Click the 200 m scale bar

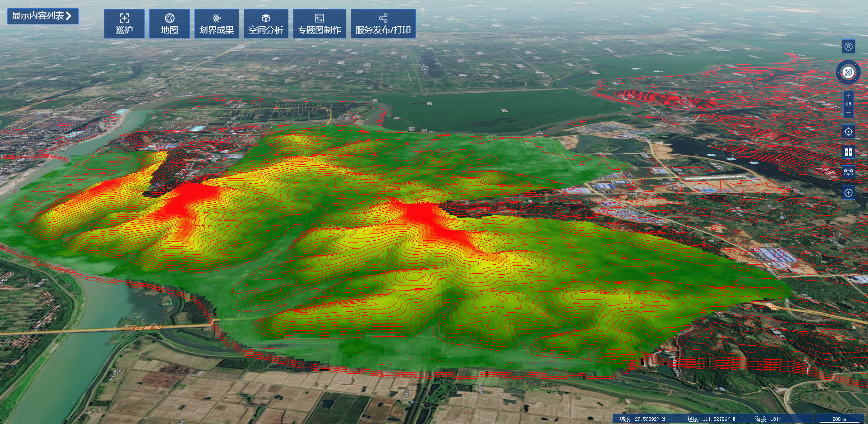coord(839,419)
